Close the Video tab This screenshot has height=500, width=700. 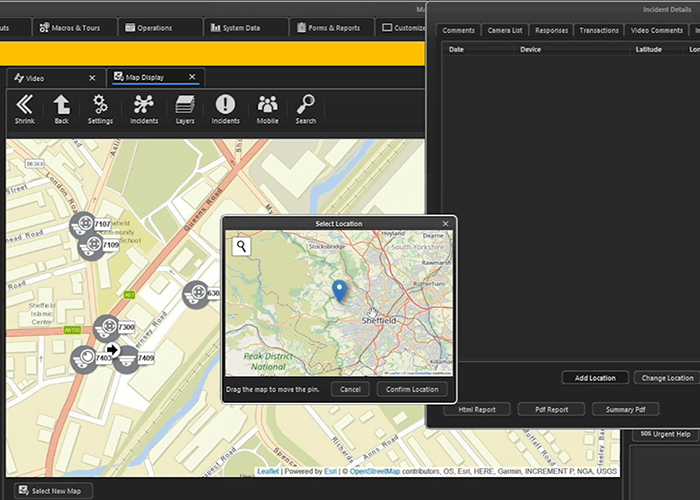92,78
